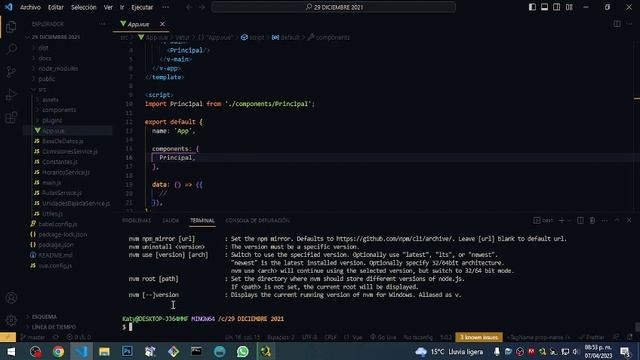The width and height of the screenshot is (640, 360).
Task: Click the Espacios: 2 indentation status item
Action: pos(281,337)
